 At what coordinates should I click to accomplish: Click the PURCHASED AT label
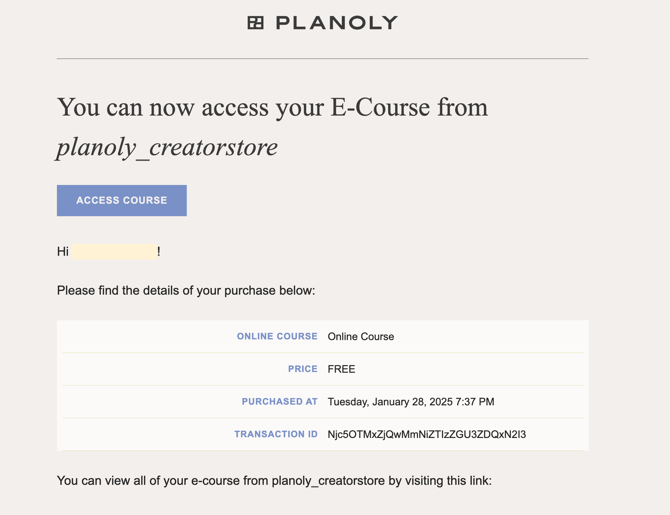[279, 402]
